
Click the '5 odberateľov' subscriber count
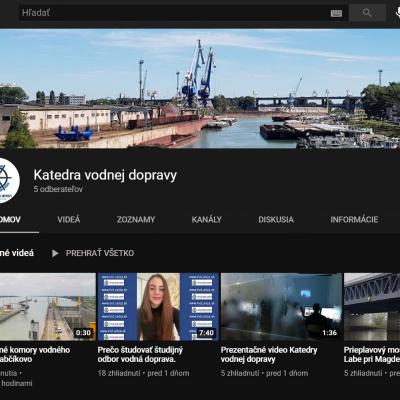[x=58, y=189]
